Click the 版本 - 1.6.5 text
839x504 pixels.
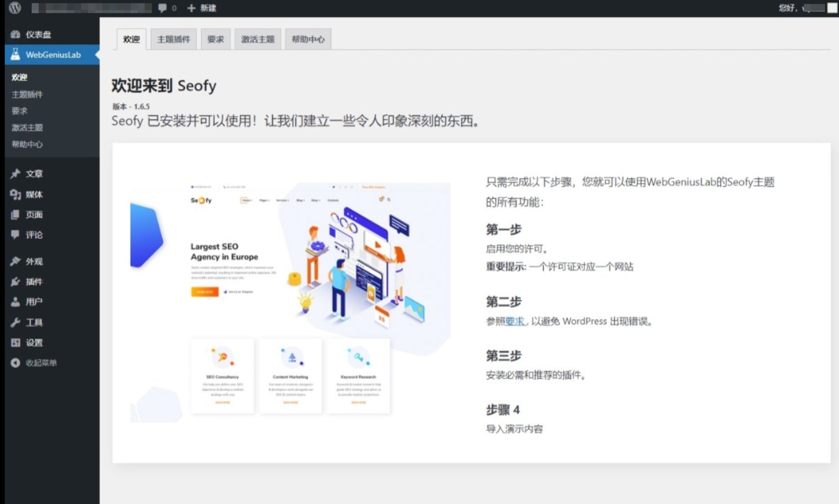coord(131,107)
